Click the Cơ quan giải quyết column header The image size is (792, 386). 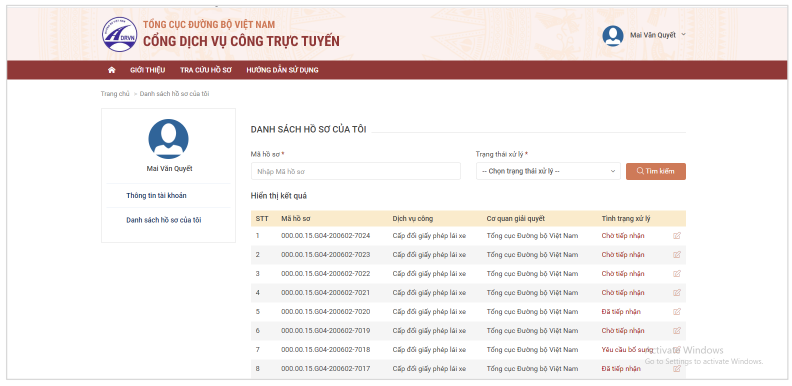(x=516, y=219)
